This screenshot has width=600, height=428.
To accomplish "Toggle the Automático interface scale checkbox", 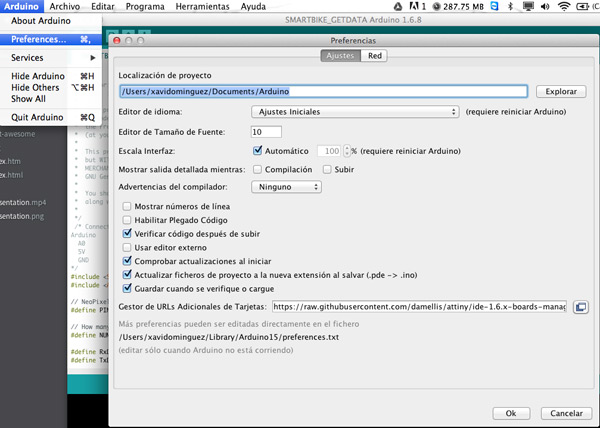I will point(258,150).
